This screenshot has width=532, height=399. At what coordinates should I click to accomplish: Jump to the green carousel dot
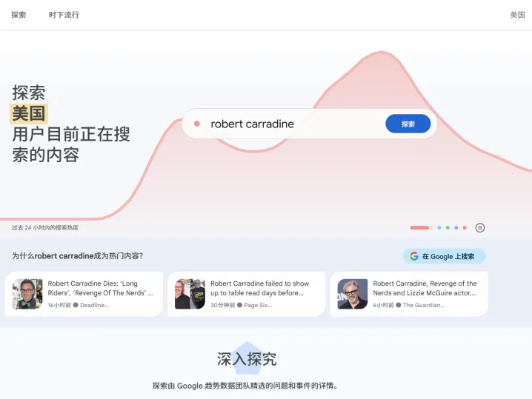tap(448, 228)
